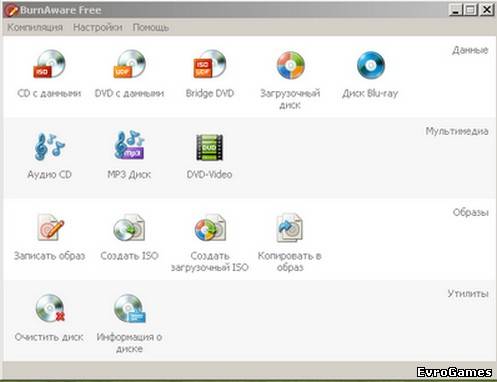Open the Компиляция menu
Viewport: 497px width, 382px height.
(35, 27)
